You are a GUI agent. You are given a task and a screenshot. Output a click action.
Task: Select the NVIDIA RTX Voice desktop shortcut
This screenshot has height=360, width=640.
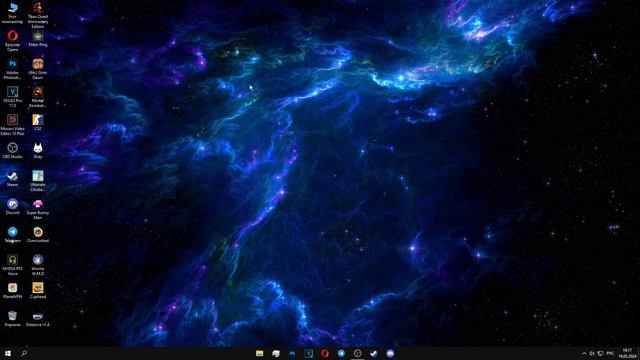tap(12, 265)
